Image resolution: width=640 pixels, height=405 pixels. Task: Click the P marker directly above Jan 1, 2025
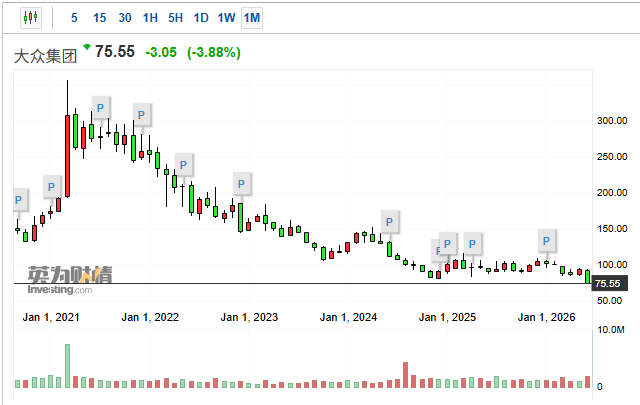click(x=447, y=244)
